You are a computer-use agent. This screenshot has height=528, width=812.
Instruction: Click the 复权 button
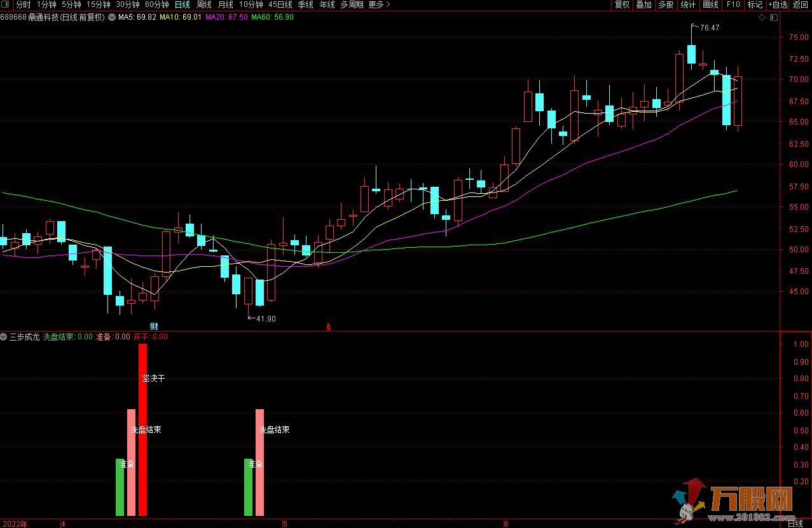(622, 4)
